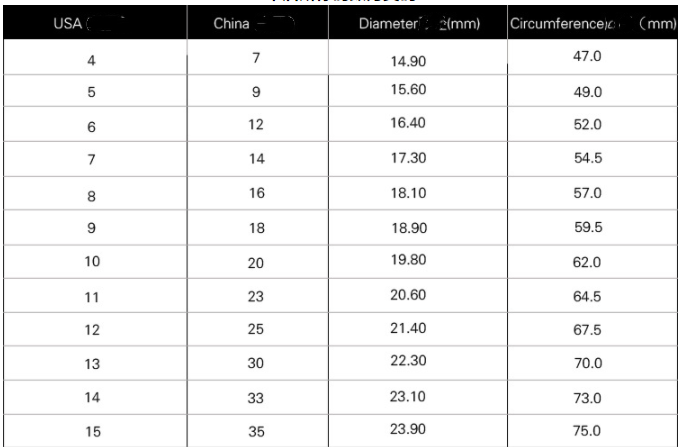Click USA size 15 cell
The height and width of the screenshot is (447, 679).
coord(92,432)
